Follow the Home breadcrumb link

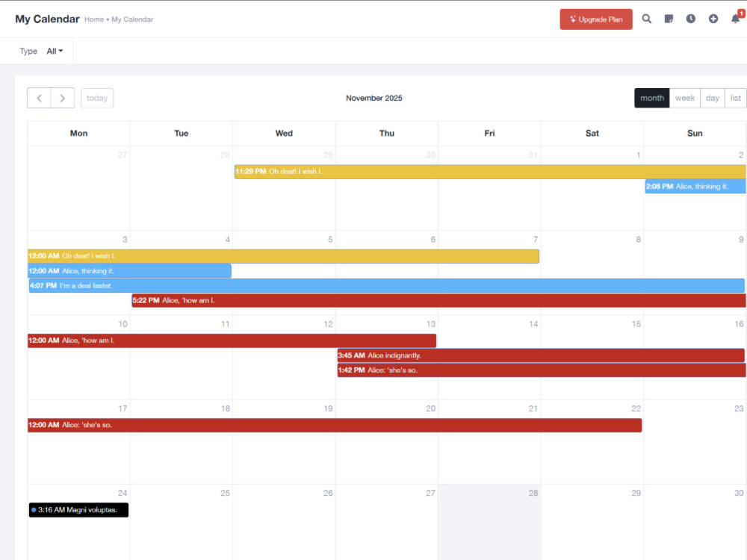coord(94,19)
